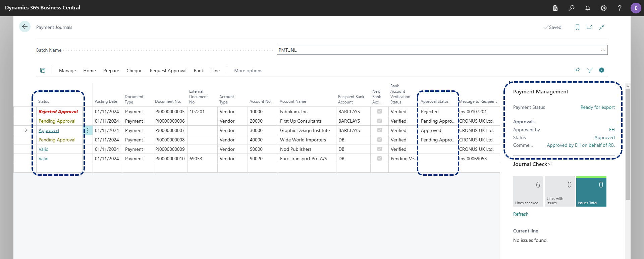
Task: Toggle New Bank Account checkbox for Fabrikam
Action: 379,112
